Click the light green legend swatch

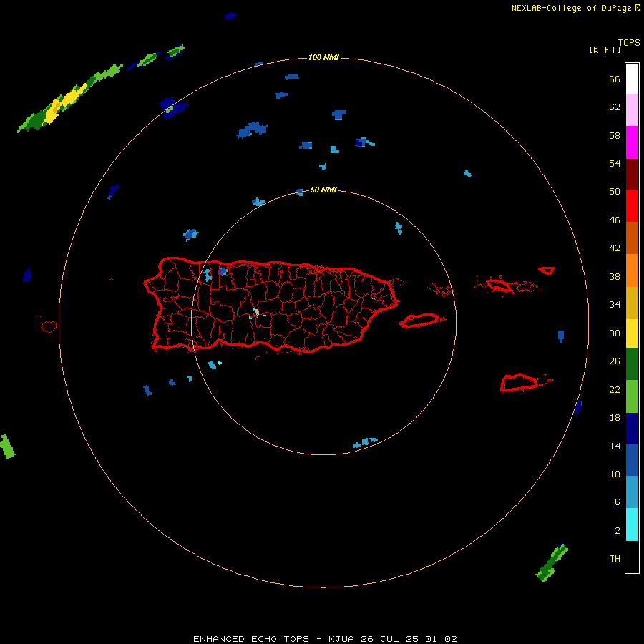[x=632, y=396]
